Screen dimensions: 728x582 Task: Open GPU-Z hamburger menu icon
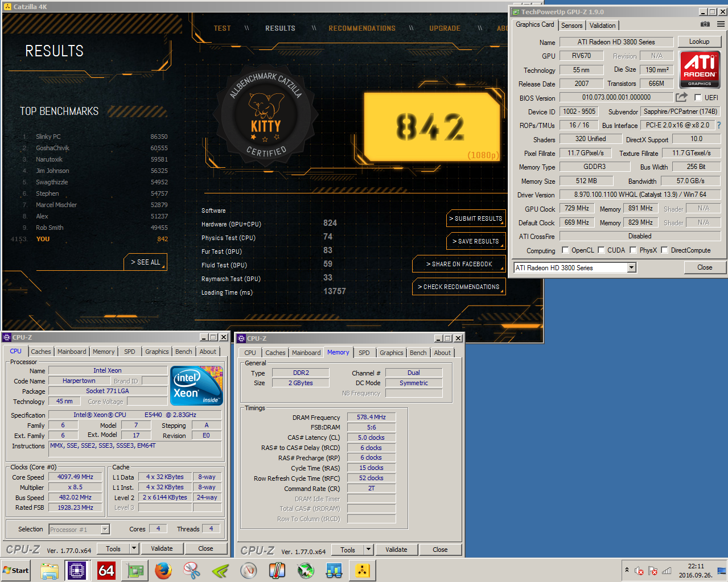[x=721, y=24]
